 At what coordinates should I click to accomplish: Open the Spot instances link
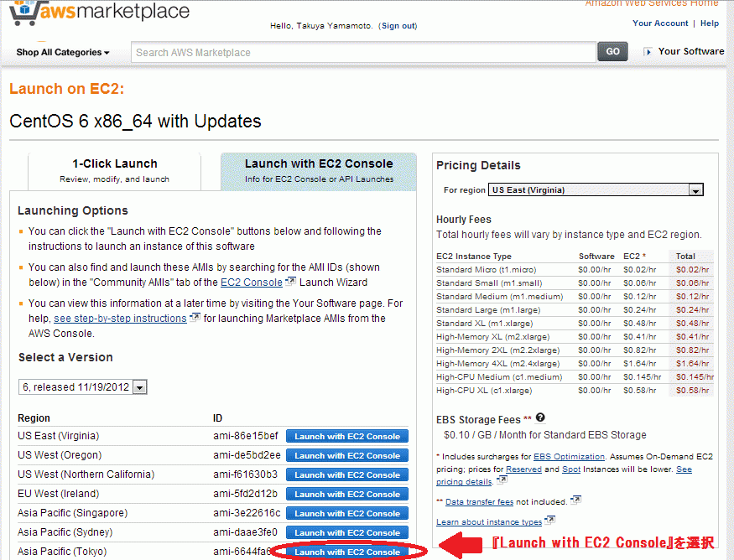(570, 469)
